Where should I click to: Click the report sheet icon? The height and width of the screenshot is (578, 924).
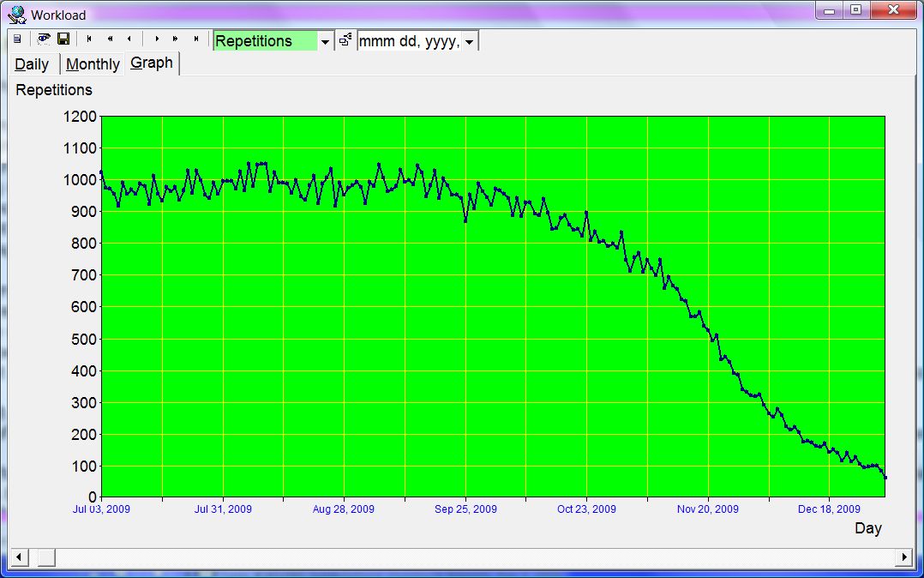pyautogui.click(x=15, y=39)
